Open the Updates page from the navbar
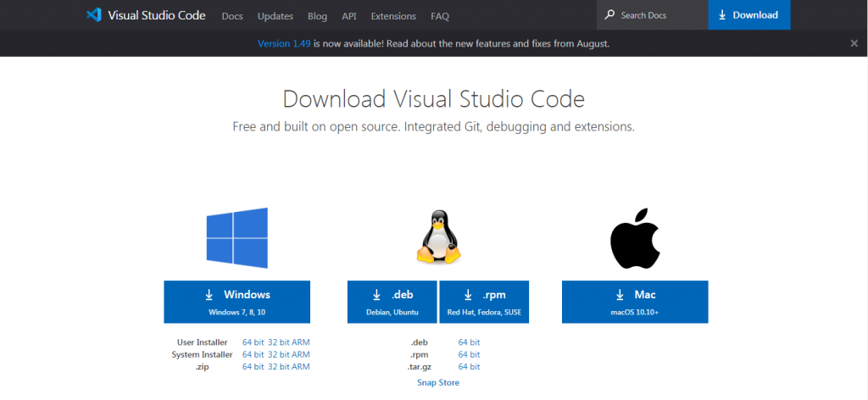The width and height of the screenshot is (868, 400). click(275, 16)
